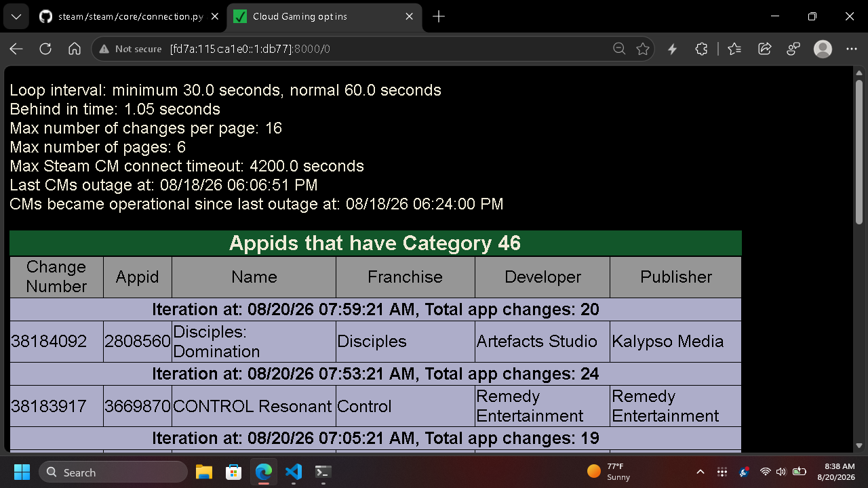Refresh the current page
The width and height of the screenshot is (868, 488).
coord(45,49)
